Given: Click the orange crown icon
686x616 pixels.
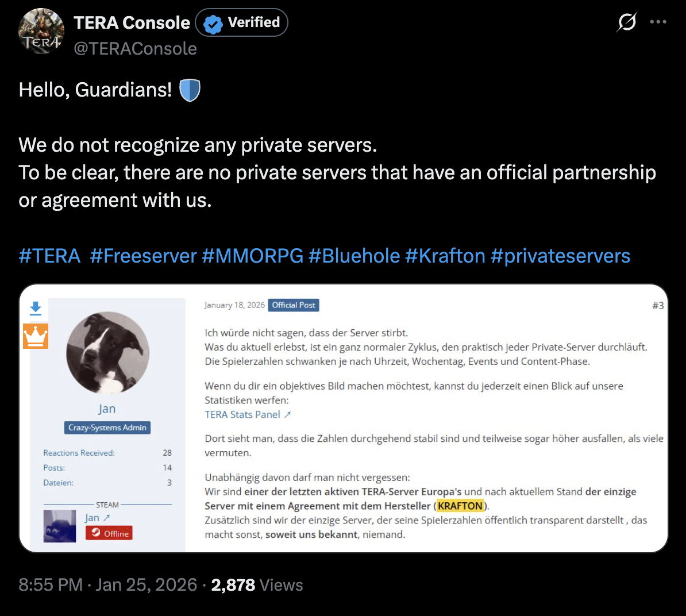Looking at the screenshot, I should pyautogui.click(x=36, y=336).
